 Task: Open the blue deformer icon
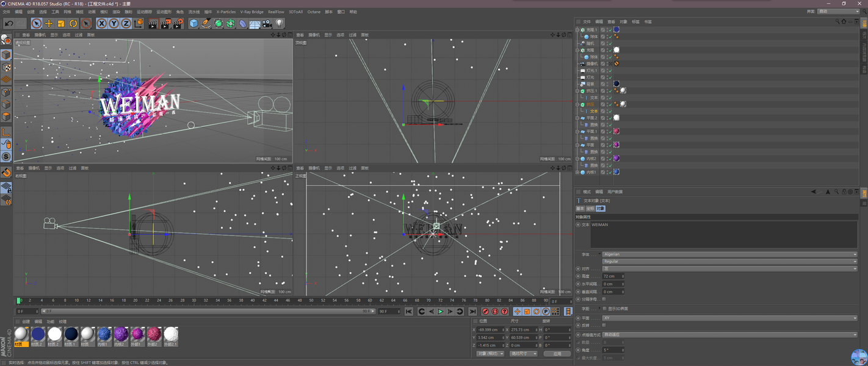click(x=242, y=23)
